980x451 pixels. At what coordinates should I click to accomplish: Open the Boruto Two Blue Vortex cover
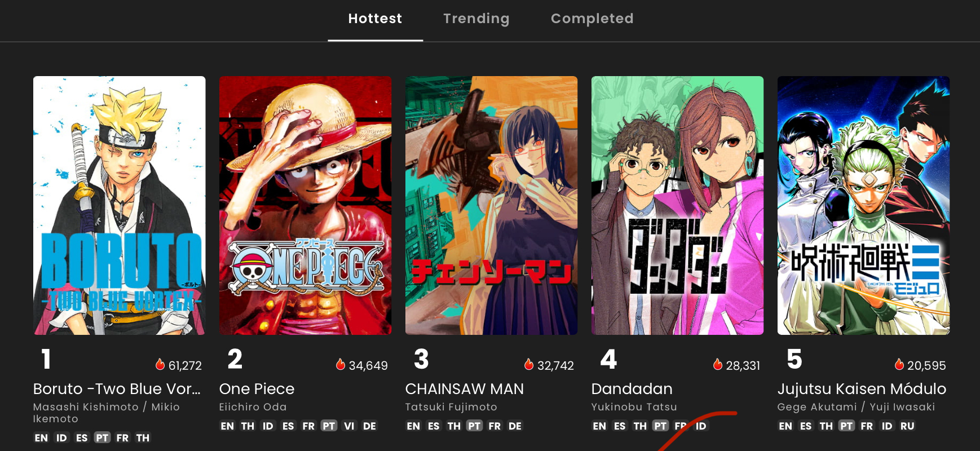tap(120, 205)
